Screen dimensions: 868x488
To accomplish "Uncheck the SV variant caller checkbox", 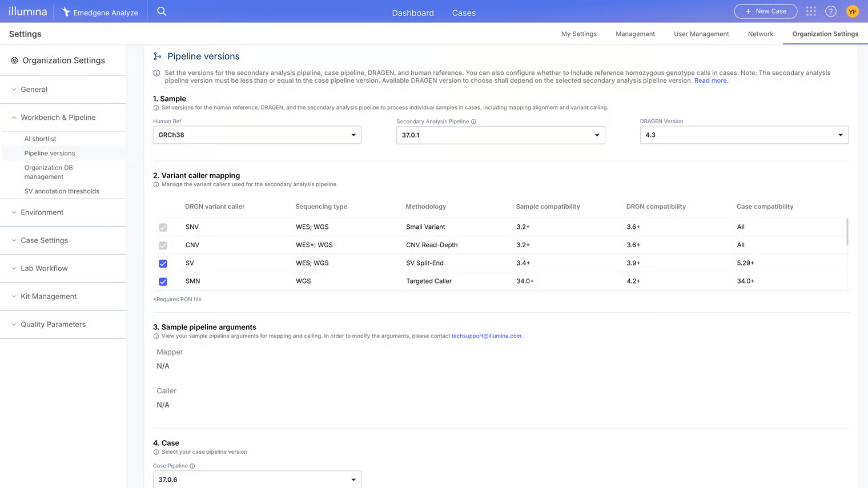I will pyautogui.click(x=163, y=263).
